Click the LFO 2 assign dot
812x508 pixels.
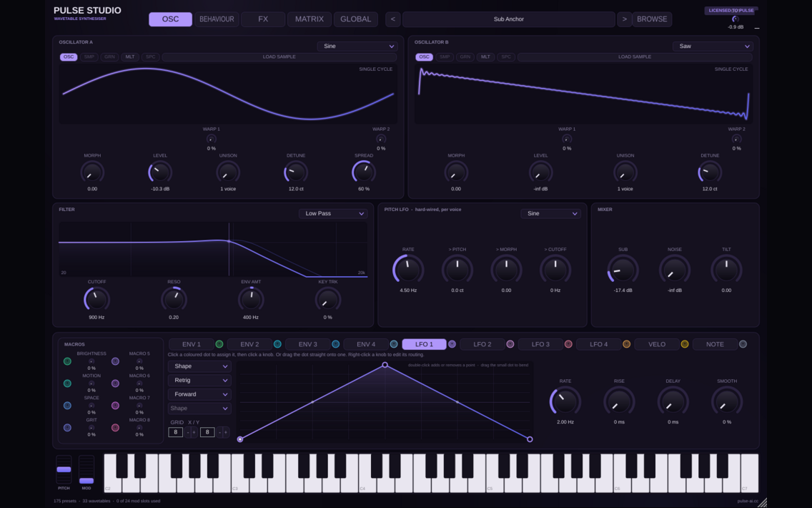510,344
